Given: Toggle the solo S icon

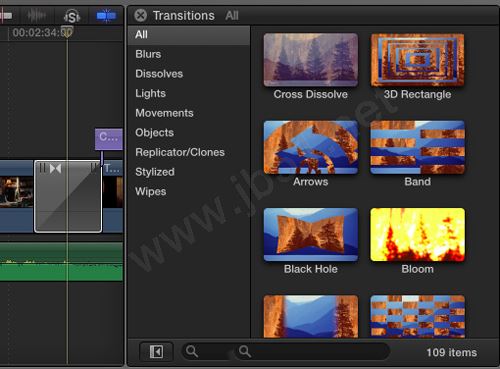Looking at the screenshot, I should click(x=72, y=16).
